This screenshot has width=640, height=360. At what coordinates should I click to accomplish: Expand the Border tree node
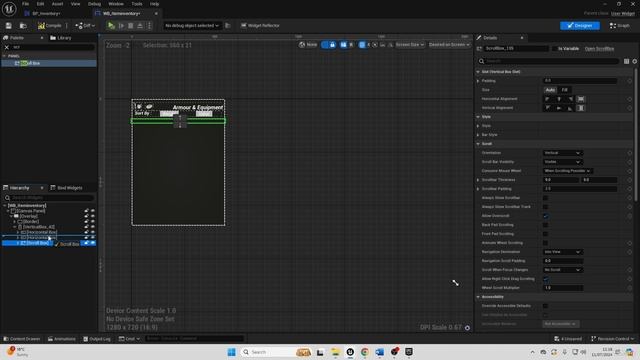pos(15,222)
